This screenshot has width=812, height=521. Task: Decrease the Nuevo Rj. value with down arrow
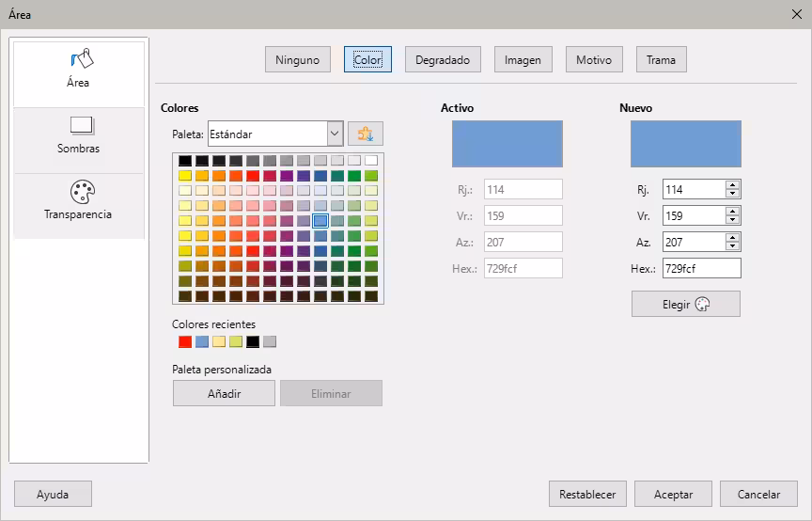(732, 194)
